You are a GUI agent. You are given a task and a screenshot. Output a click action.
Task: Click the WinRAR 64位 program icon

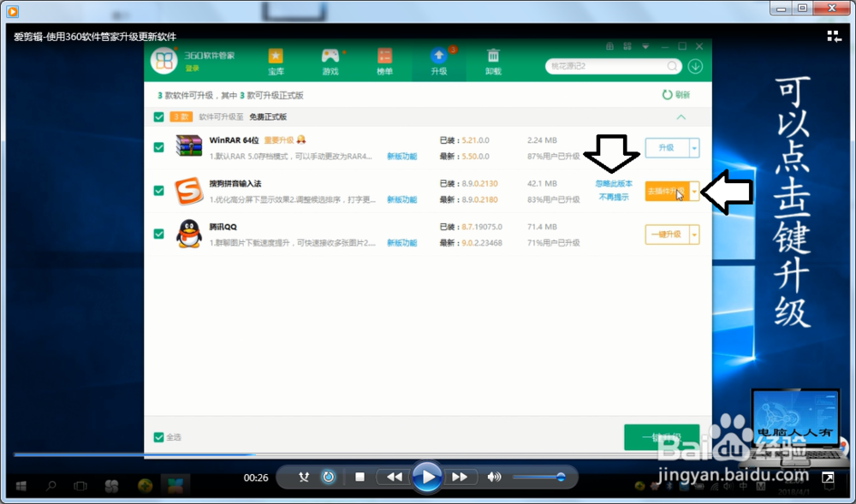189,145
